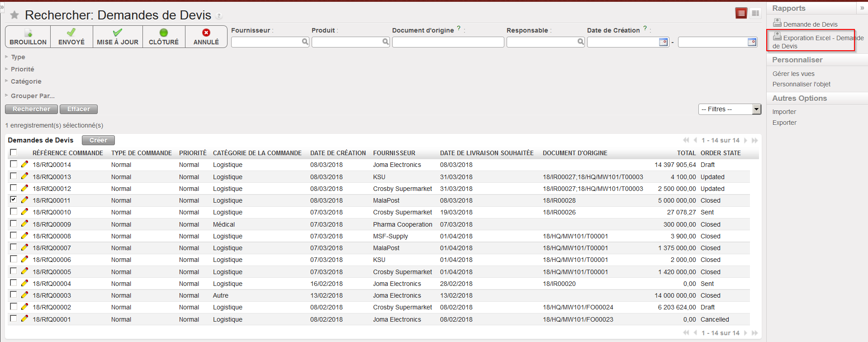Click the Demande de Devis report printer icon
Screen dimensions: 868x342
pos(777,23)
